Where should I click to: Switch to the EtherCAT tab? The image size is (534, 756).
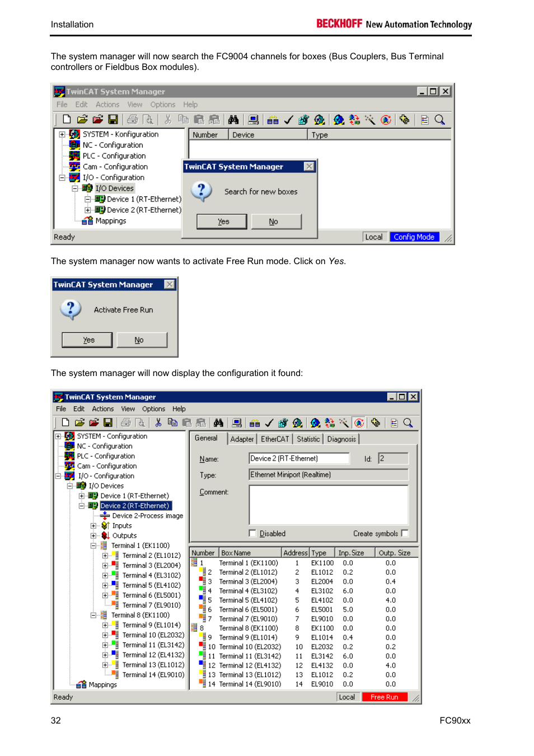tap(275, 439)
